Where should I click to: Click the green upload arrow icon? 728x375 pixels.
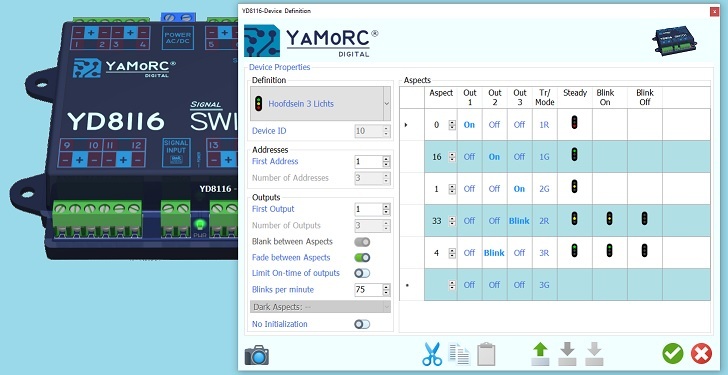tap(540, 355)
